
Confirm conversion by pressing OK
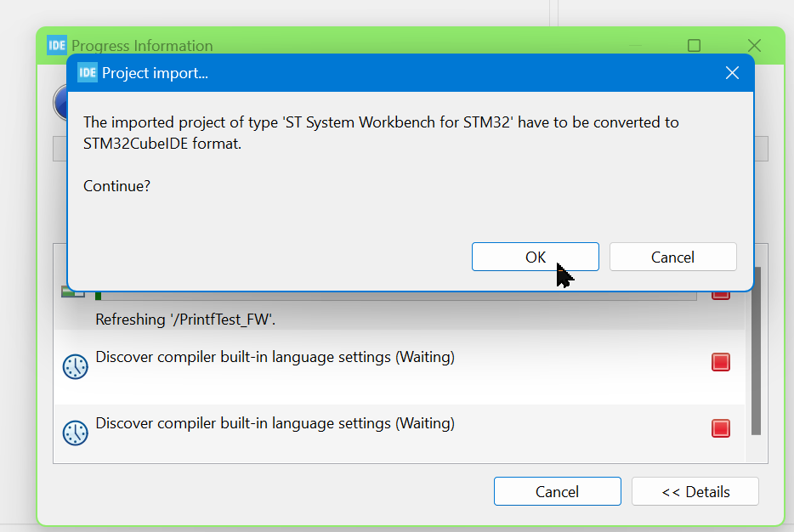click(535, 257)
